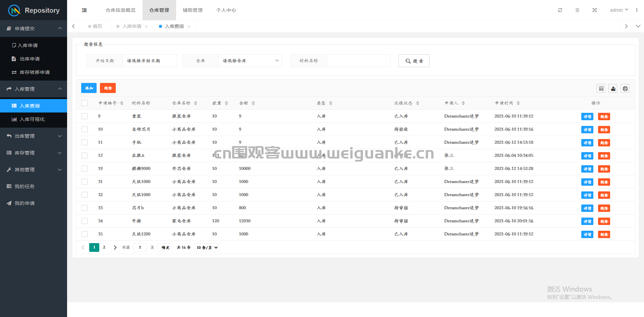Screen dimensions: 644x317
Task: Open 我的任务 in the sidebar
Action: (x=34, y=186)
